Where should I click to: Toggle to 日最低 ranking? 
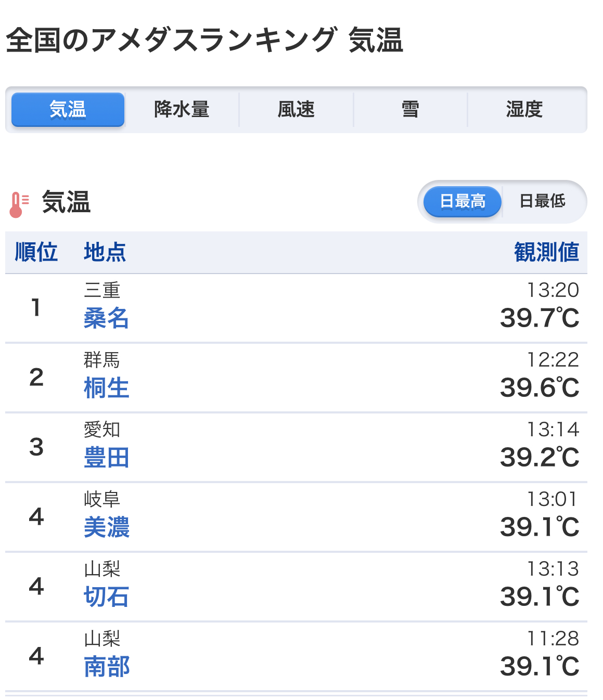point(542,201)
